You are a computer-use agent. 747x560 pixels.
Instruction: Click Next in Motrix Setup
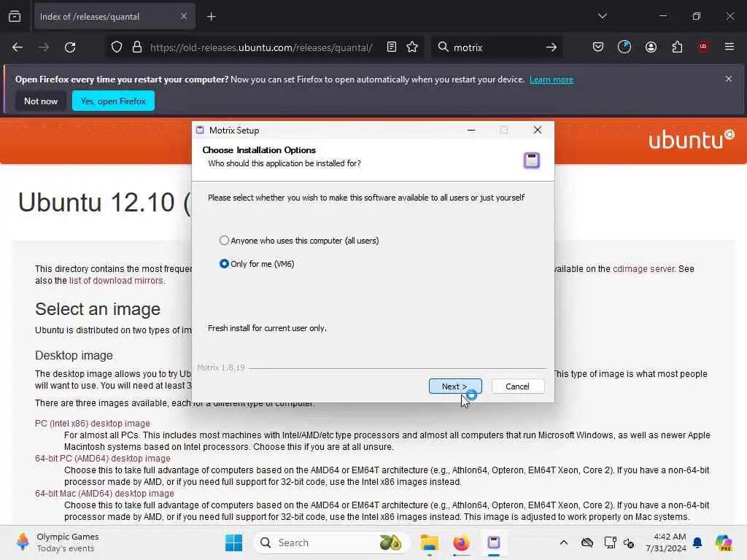click(x=455, y=386)
